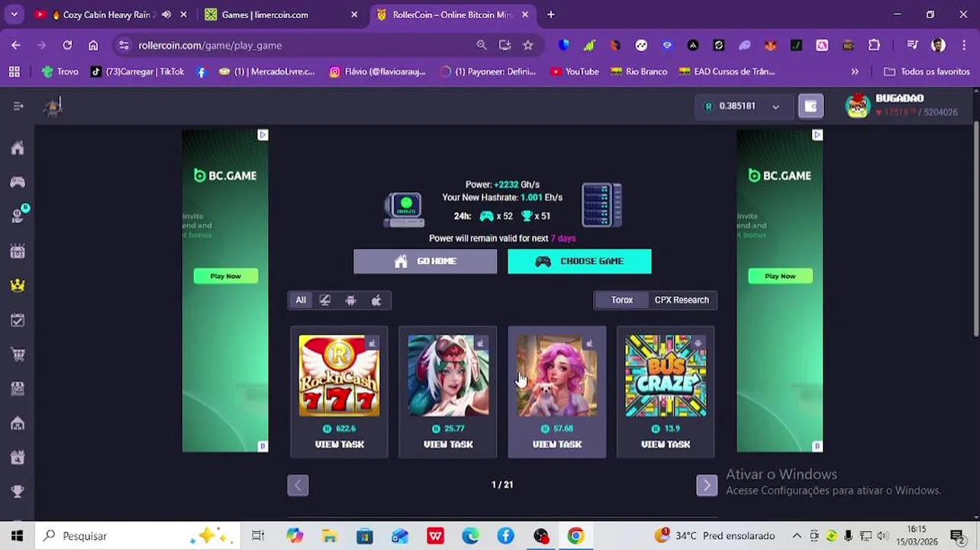
Task: Open the marketplace shop icon in the sidebar
Action: click(x=18, y=389)
